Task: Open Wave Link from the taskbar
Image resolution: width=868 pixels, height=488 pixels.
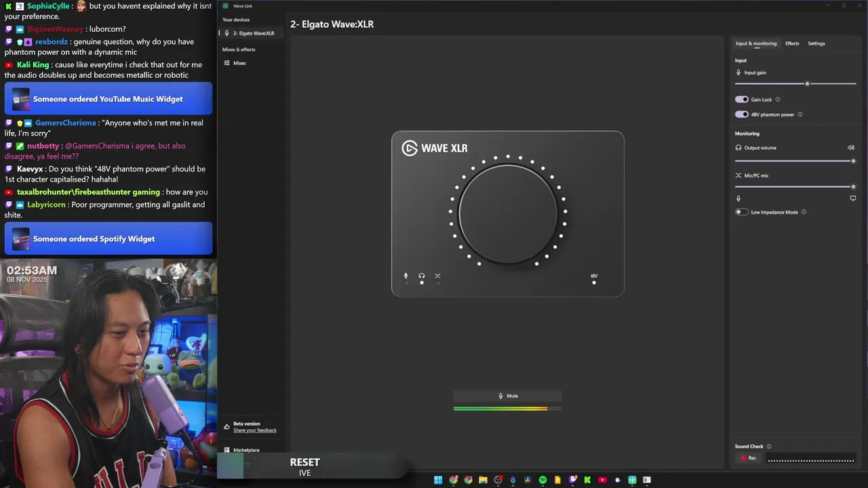Action: tap(632, 480)
